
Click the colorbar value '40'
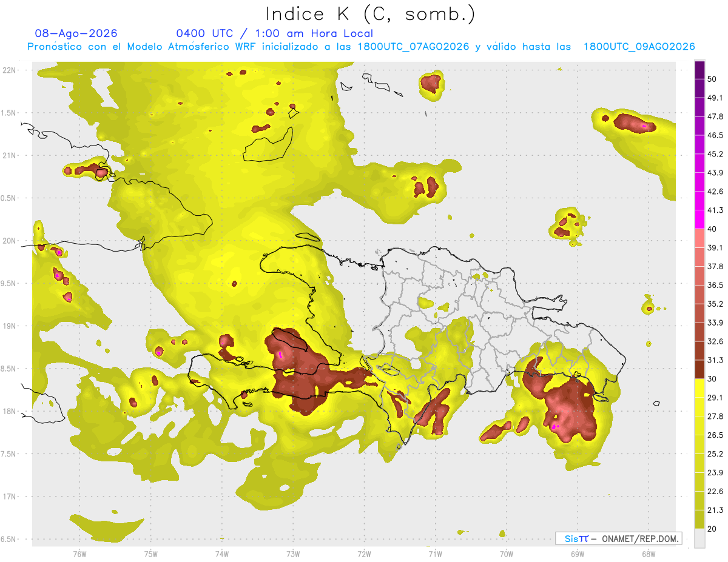coord(712,229)
